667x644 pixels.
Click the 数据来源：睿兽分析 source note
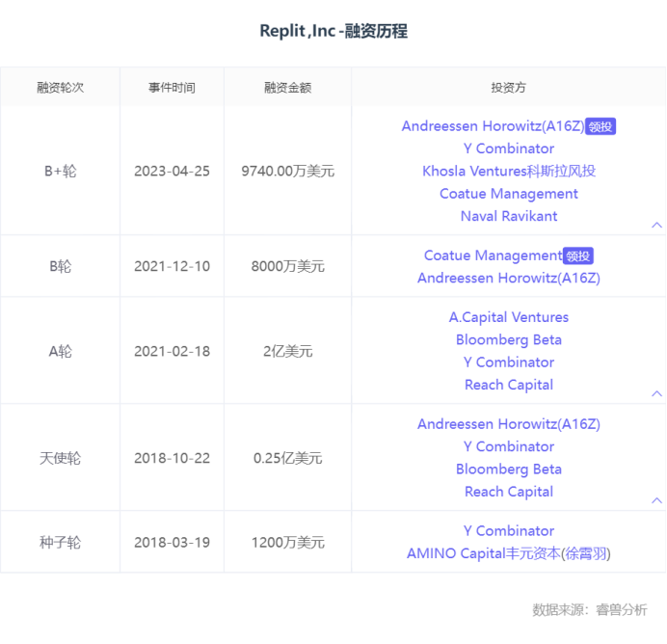click(590, 609)
